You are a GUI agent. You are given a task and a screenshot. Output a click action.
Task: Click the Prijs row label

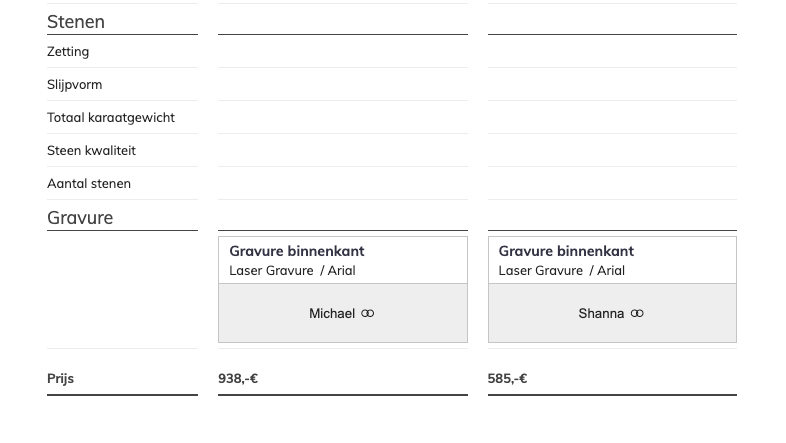60,379
